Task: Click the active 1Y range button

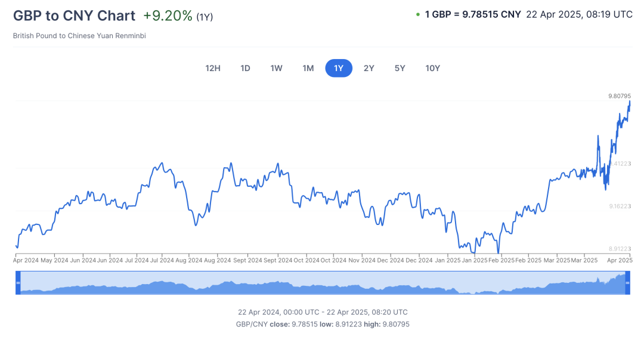Action: point(339,68)
